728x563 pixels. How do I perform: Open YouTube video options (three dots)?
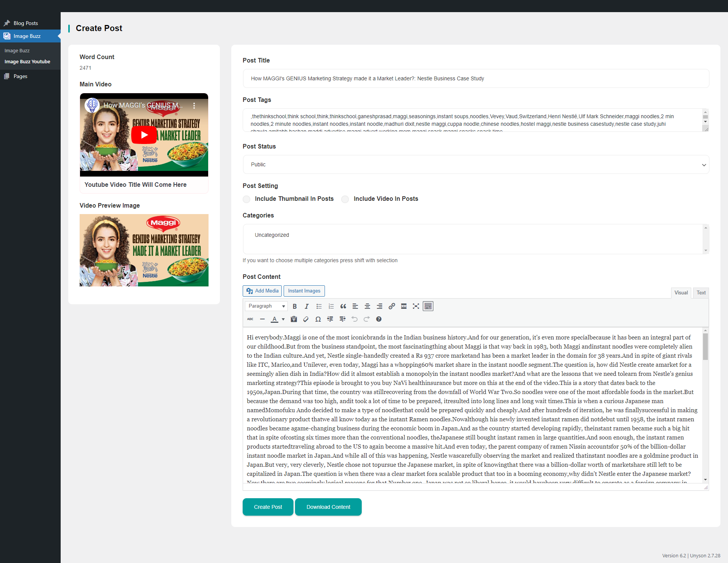194,106
